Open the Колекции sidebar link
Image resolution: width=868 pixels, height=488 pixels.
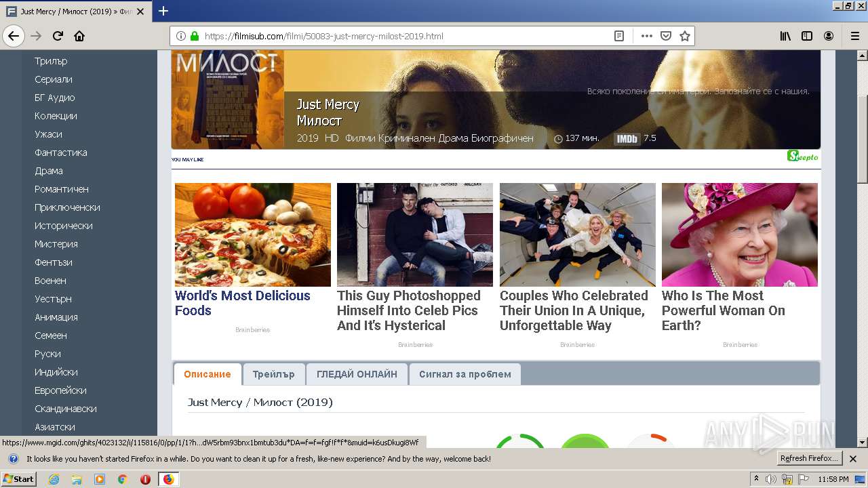tap(56, 116)
